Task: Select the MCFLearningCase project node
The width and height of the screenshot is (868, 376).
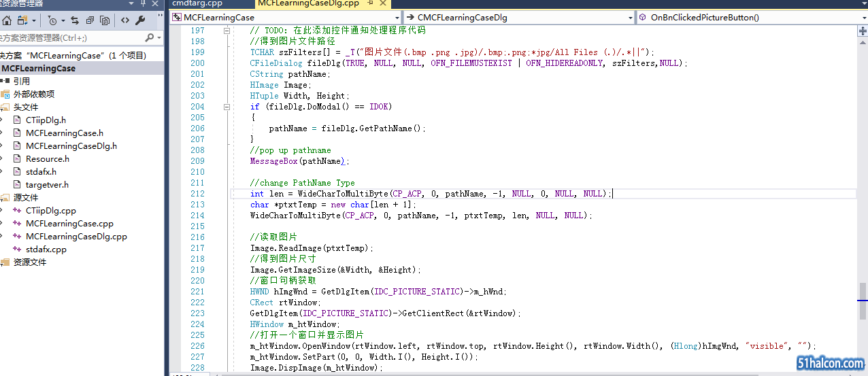Action: click(38, 68)
